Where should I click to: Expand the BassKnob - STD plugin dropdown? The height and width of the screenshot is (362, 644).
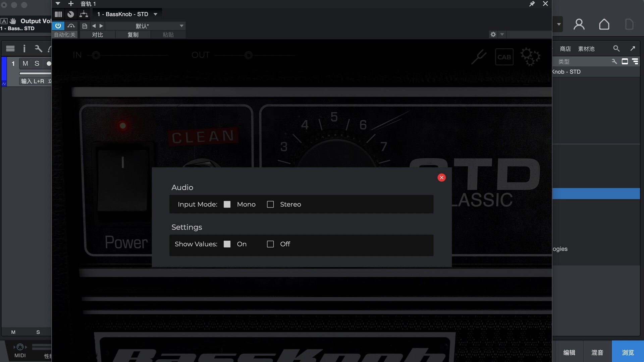[x=155, y=14]
